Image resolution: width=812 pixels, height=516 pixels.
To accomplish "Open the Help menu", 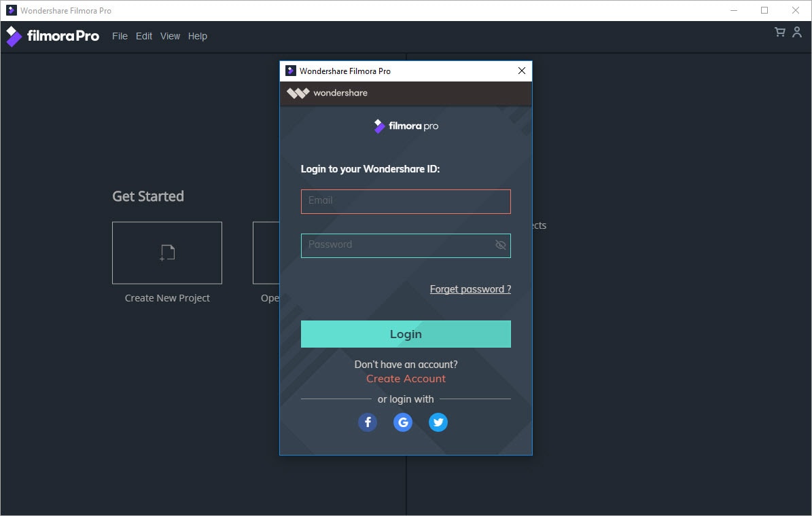I will 197,36.
